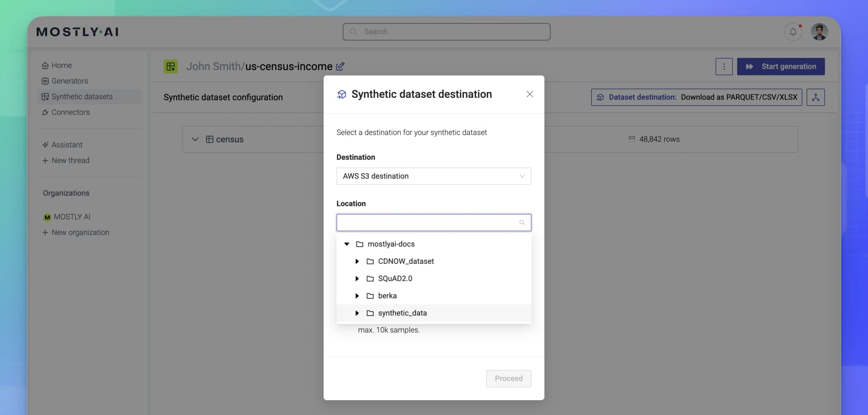The height and width of the screenshot is (415, 868).
Task: Click the folder icon for berka
Action: click(x=370, y=296)
